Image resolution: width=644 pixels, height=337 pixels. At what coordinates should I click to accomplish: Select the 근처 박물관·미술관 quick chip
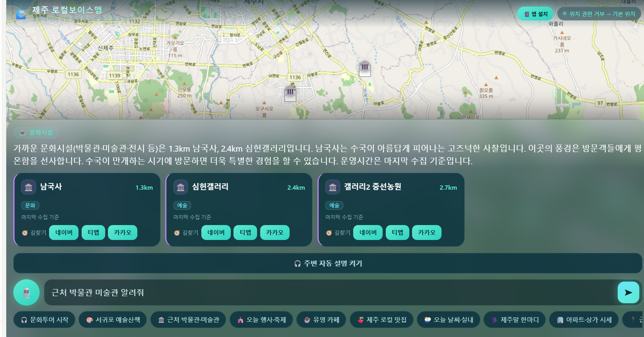[x=188, y=320]
